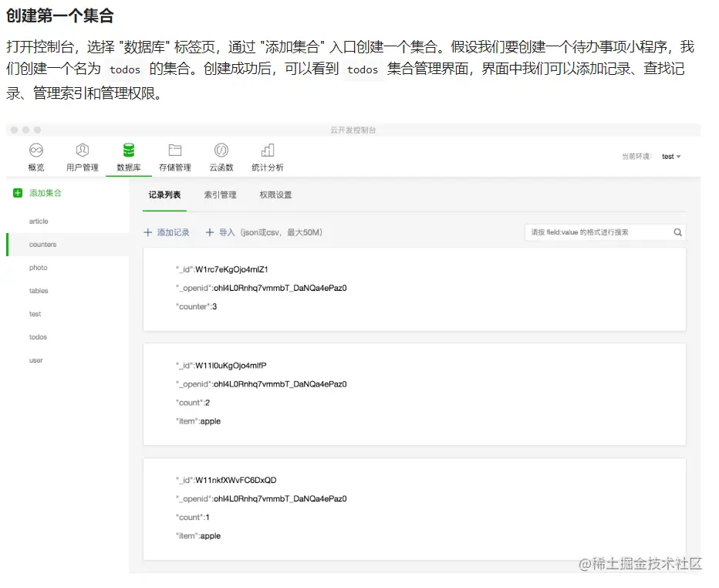The height and width of the screenshot is (588, 719).
Task: Open the test environment dropdown
Action: coord(671,157)
